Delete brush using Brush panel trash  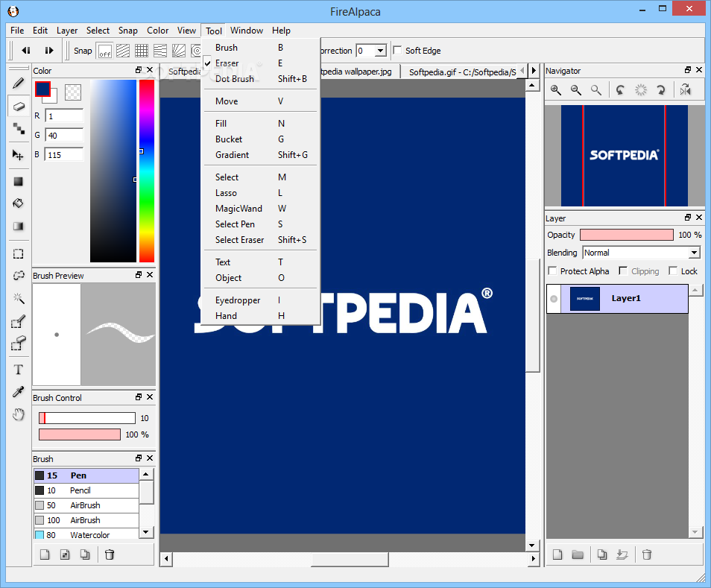[110, 554]
